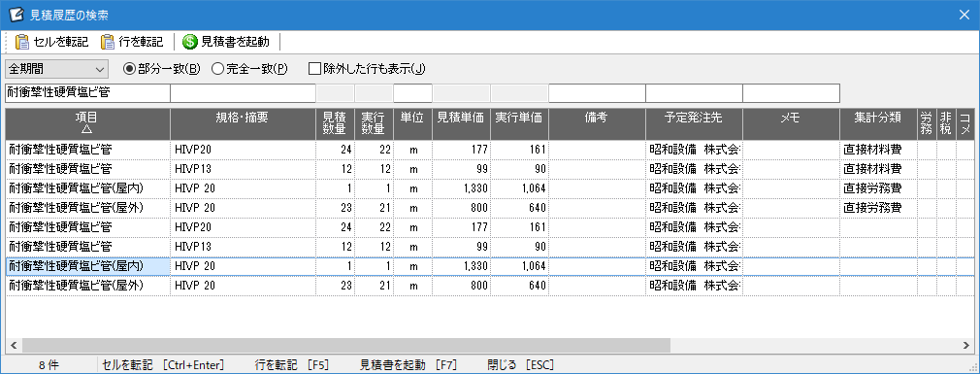Click 昭和設備 株式会 in the first row
This screenshot has width=980, height=374.
click(x=695, y=150)
